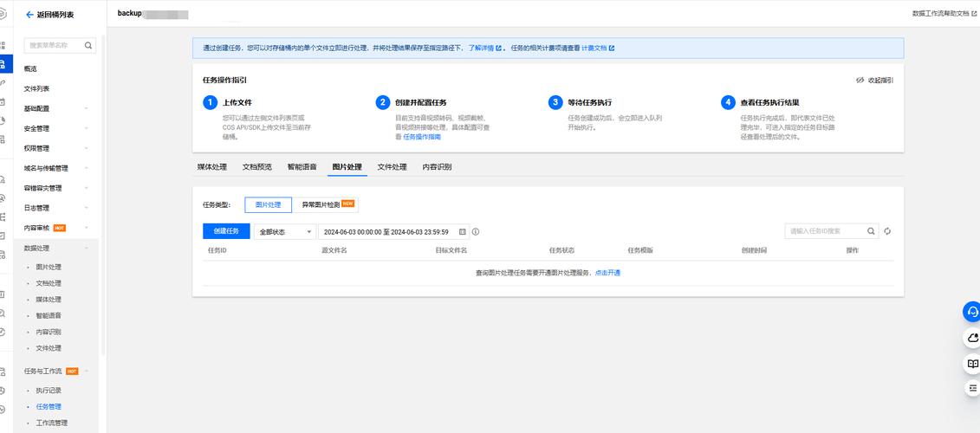Refresh the task list with the refresh icon
This screenshot has height=433, width=980.
(887, 231)
